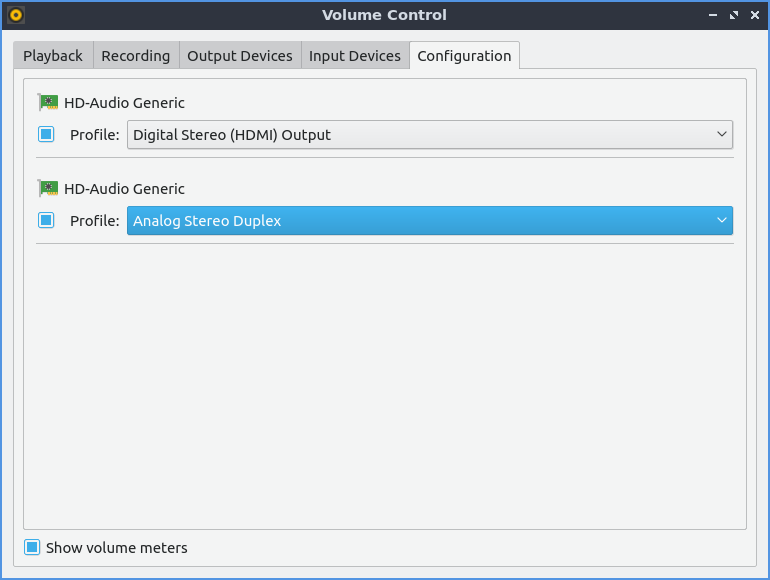Click the second HD-Audio Generic sound card icon
The height and width of the screenshot is (580, 770).
[x=48, y=188]
